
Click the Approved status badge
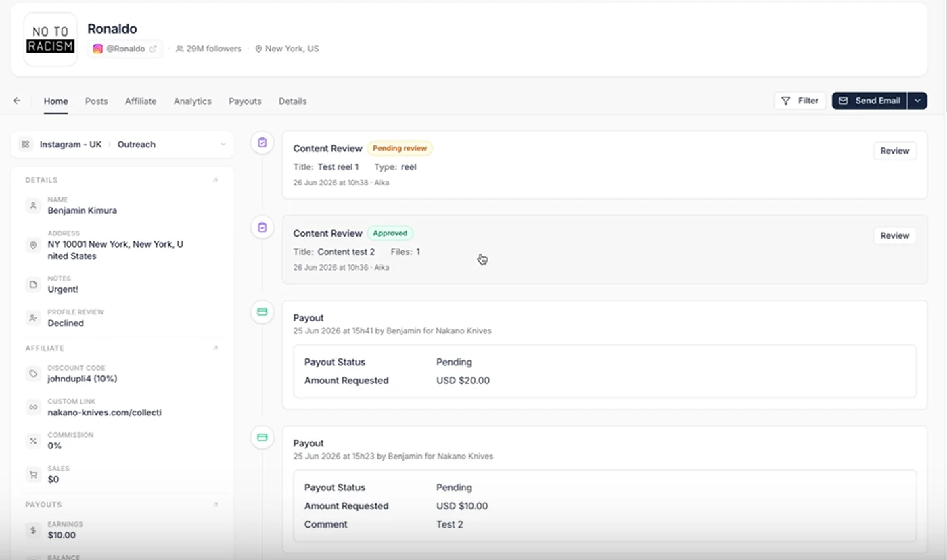(x=390, y=233)
